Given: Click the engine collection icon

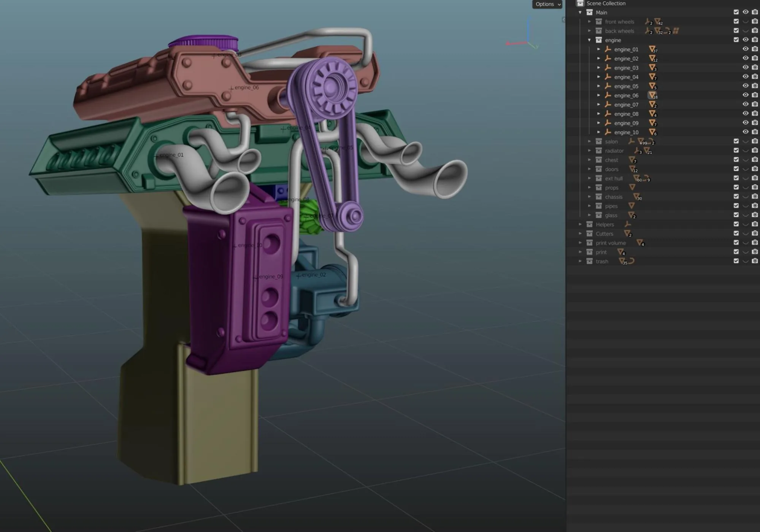Looking at the screenshot, I should click(599, 40).
